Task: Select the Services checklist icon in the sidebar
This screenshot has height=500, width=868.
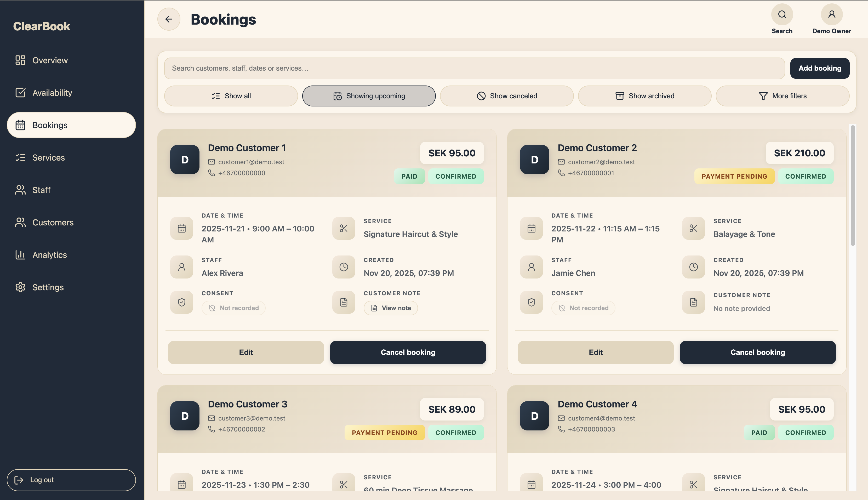Action: 20,157
